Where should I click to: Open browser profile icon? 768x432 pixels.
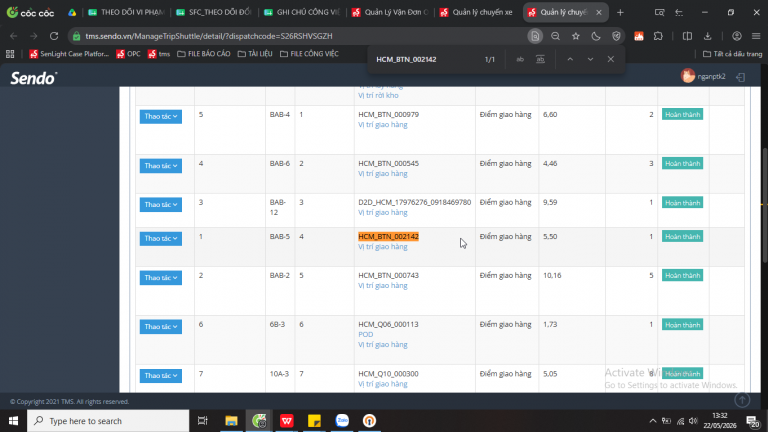[x=736, y=36]
